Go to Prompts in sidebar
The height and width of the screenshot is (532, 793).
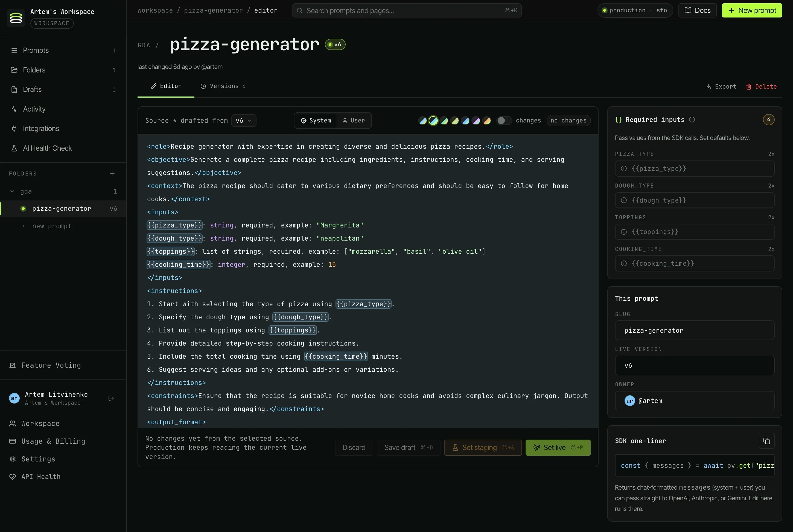pos(63,51)
